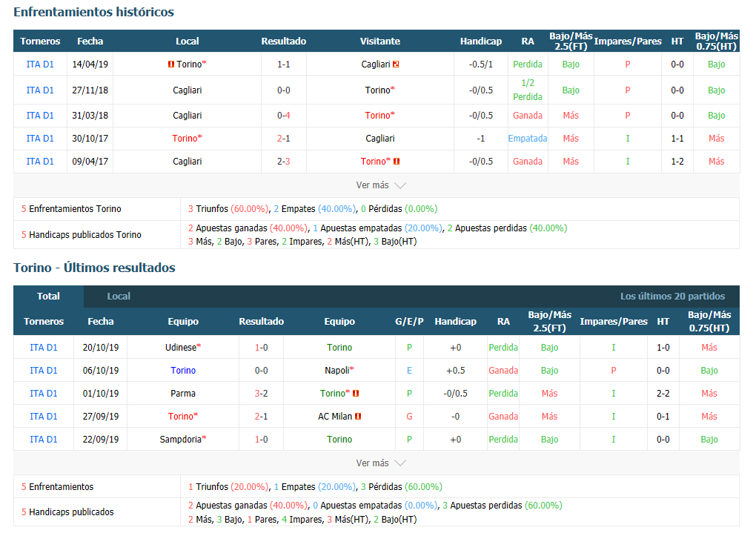The width and height of the screenshot is (756, 533).
Task: Click 5 Enfrentamientos Torino summary row label
Action: (71, 209)
